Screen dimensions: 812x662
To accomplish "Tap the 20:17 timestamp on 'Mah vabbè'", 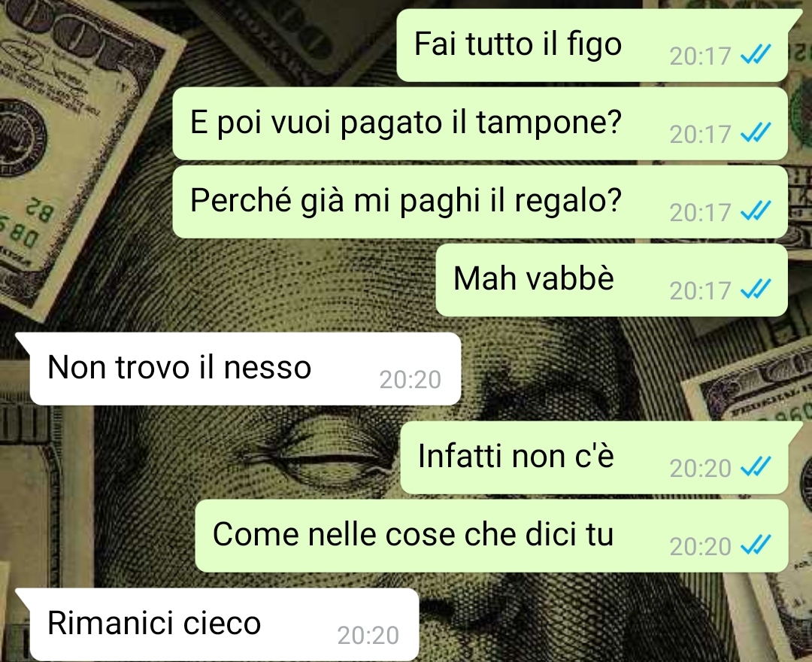I will point(700,290).
